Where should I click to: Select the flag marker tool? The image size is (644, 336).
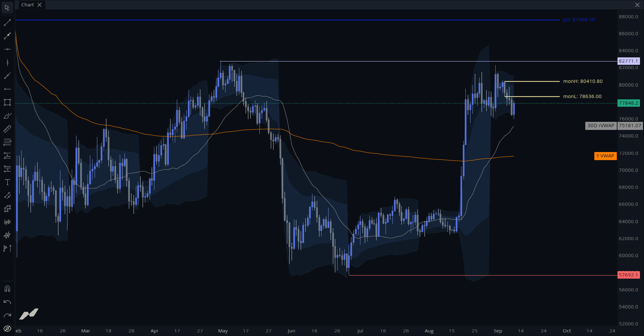coord(7,248)
